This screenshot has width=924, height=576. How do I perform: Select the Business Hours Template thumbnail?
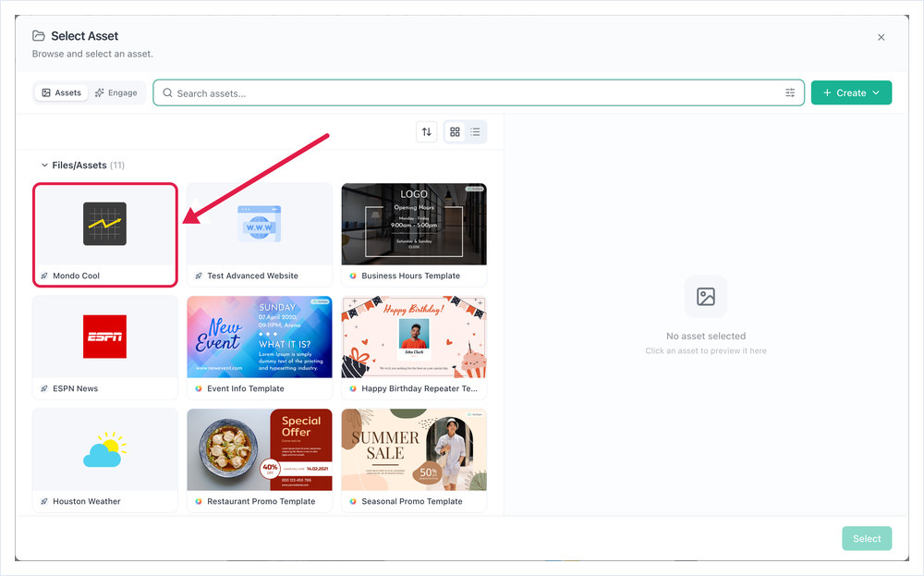414,224
